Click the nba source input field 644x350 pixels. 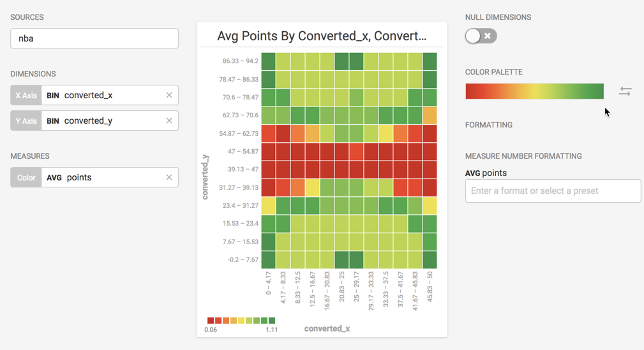94,38
